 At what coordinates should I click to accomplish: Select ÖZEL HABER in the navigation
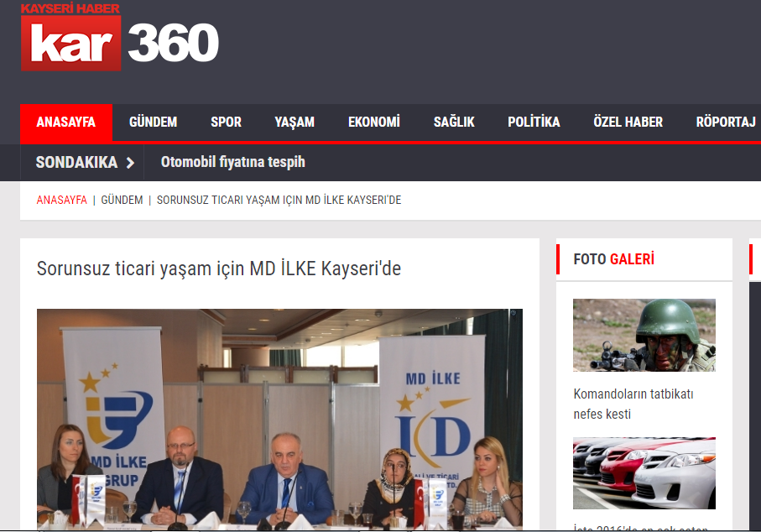coord(628,123)
